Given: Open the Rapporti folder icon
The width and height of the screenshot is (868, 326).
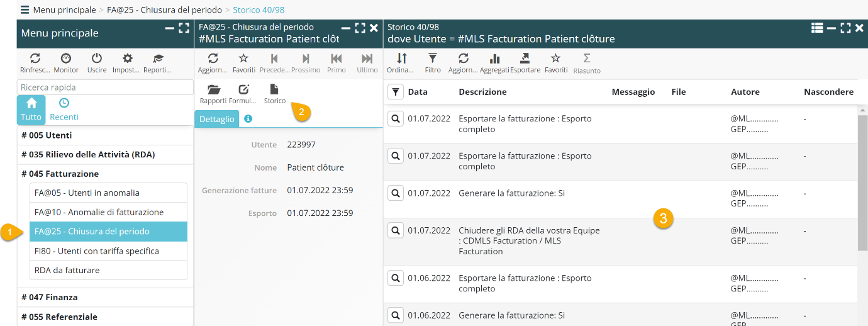Looking at the screenshot, I should coord(213,90).
